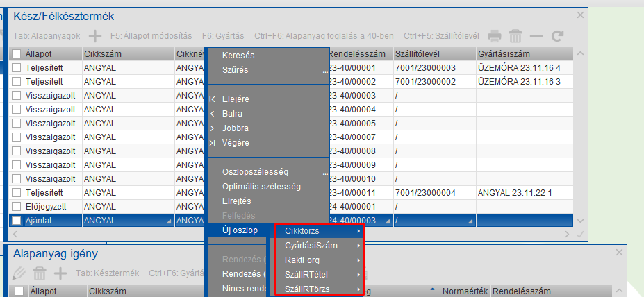Image resolution: width=644 pixels, height=297 pixels.
Task: Toggle the select-all checkbox in Alapanyag igény header
Action: [19, 291]
